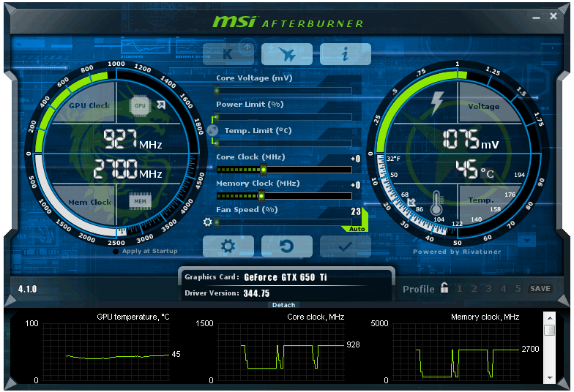This screenshot has width=574, height=392.
Task: Click the 927 MHz GPU clock reading
Action: point(132,139)
